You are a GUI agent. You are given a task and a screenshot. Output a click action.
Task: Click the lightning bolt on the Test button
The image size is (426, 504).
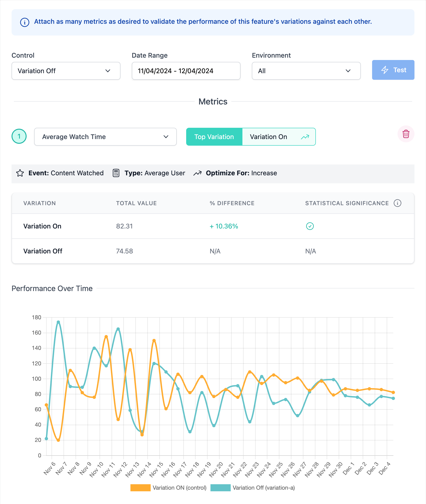[385, 70]
